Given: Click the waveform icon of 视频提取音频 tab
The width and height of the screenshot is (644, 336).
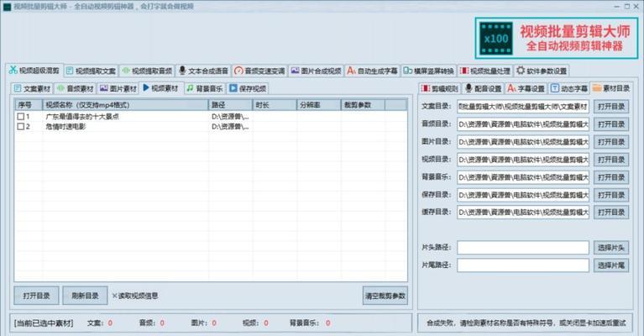Looking at the screenshot, I should click(126, 71).
